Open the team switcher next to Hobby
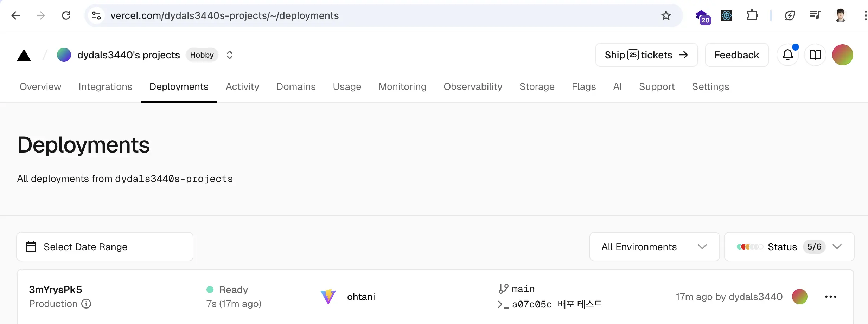This screenshot has width=868, height=324. [229, 55]
